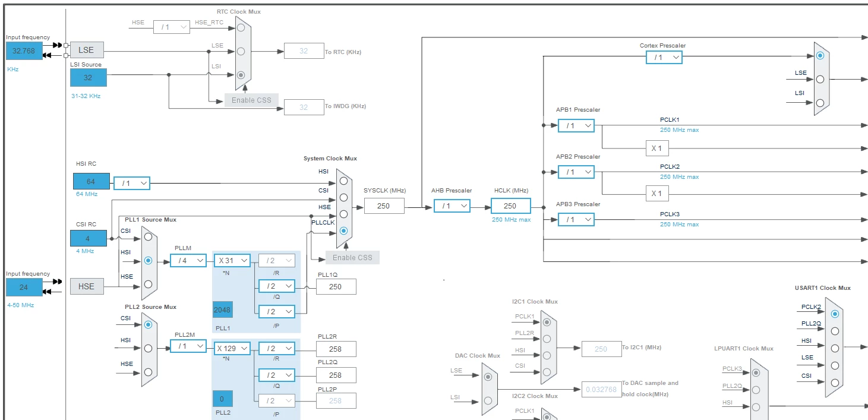This screenshot has width=868, height=420.
Task: Open PLL2 X 129 multiplier dropdown
Action: tap(232, 348)
